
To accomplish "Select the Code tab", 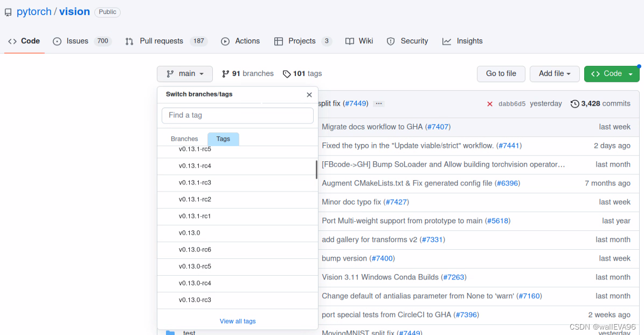I will tap(24, 41).
